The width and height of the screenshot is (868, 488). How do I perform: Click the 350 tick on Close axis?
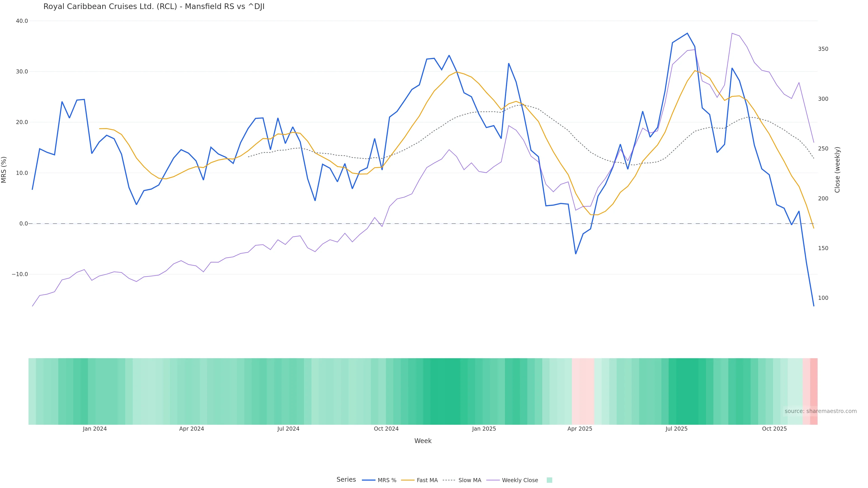tap(823, 49)
